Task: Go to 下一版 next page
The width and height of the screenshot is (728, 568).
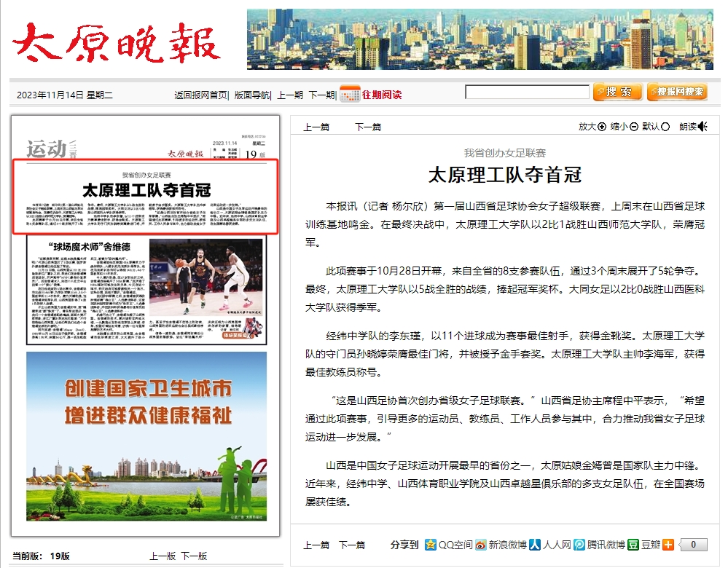Action: point(194,556)
